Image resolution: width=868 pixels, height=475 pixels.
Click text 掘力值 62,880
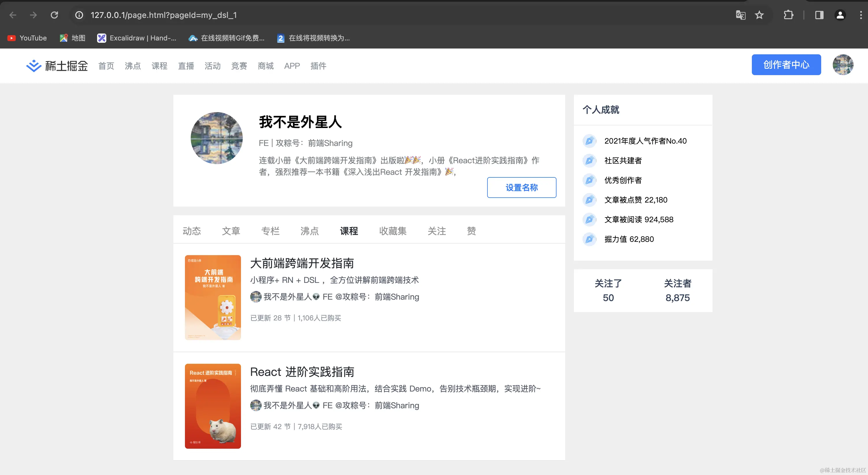click(629, 239)
